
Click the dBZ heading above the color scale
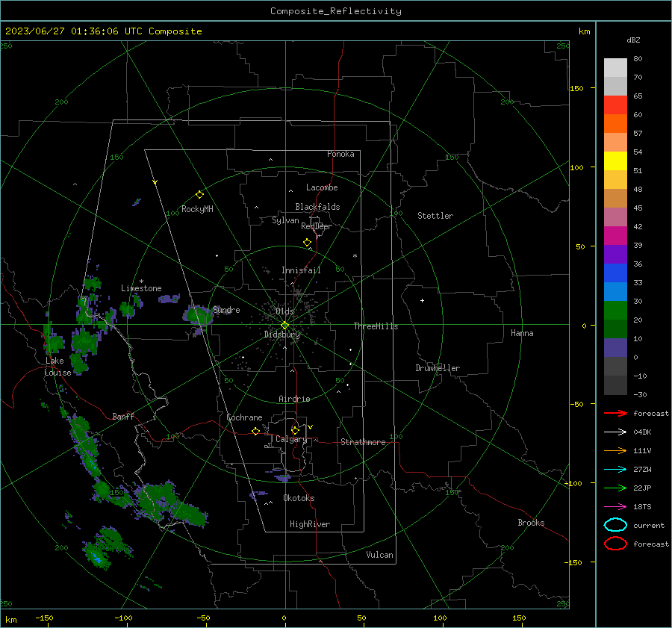coord(633,40)
